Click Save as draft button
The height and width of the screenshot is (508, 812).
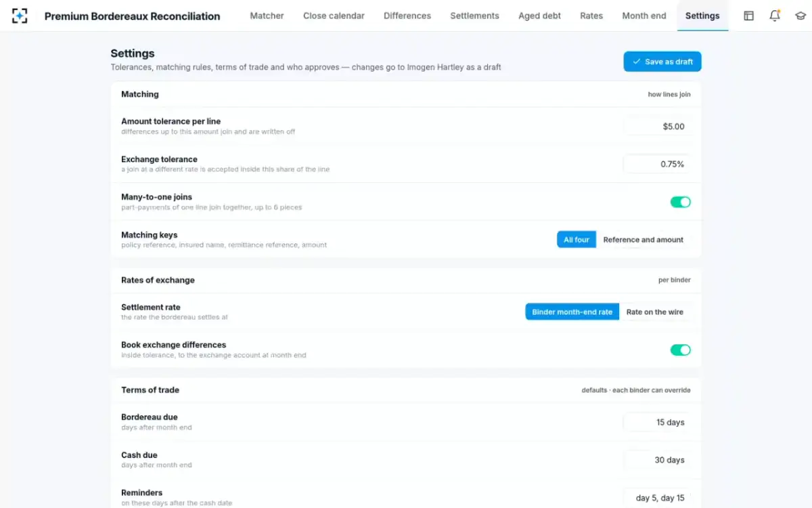(x=662, y=62)
